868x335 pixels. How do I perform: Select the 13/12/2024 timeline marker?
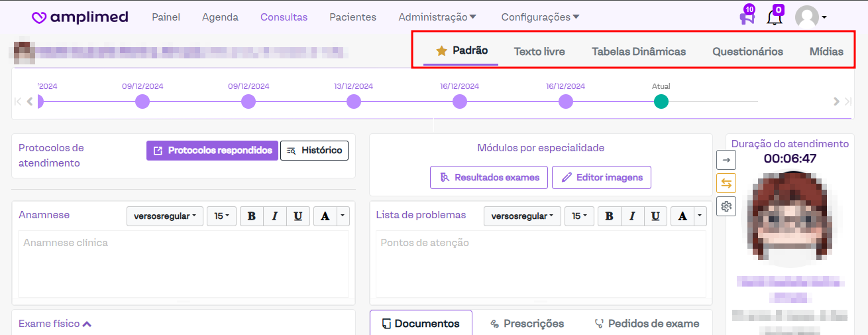pos(354,101)
